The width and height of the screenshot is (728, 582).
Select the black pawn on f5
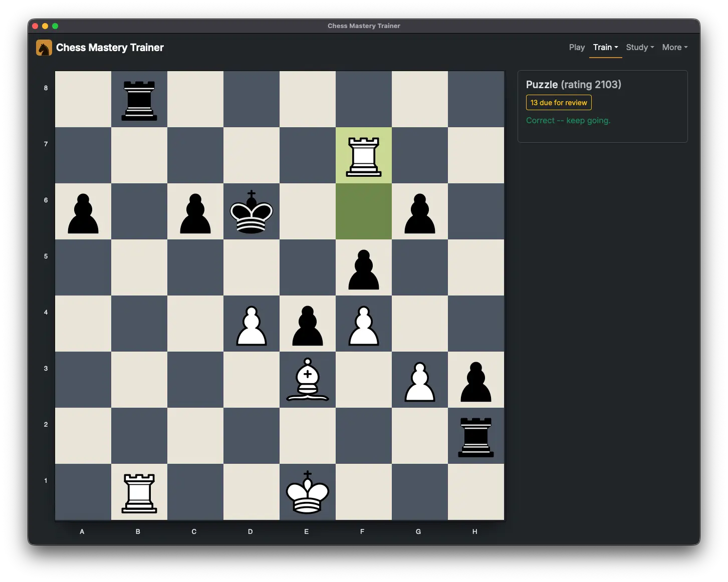(x=364, y=269)
